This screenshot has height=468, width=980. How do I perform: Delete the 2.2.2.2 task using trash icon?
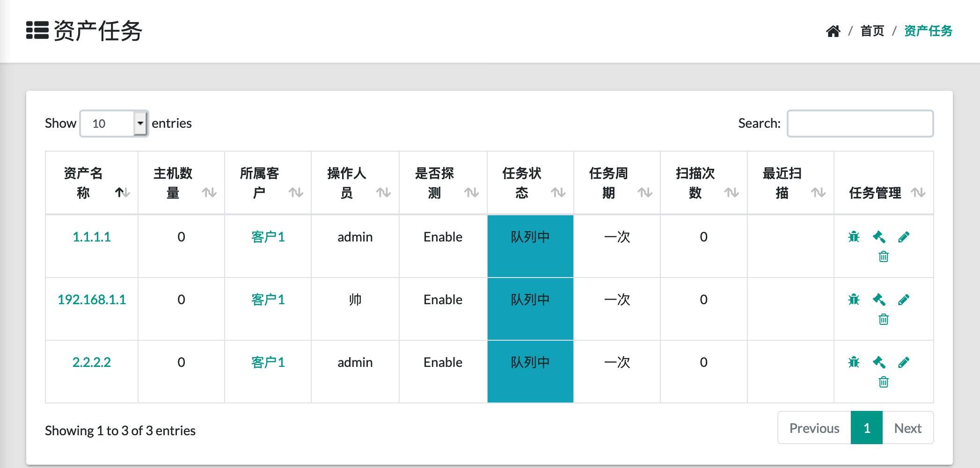click(884, 382)
